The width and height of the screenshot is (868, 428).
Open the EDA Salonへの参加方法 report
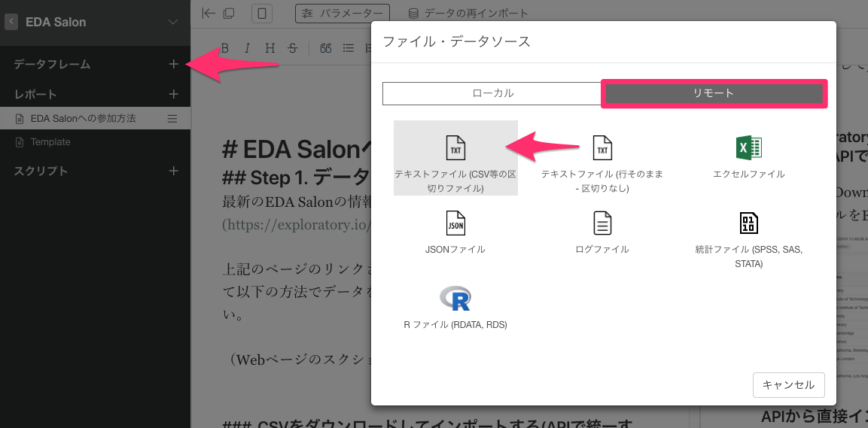click(x=83, y=118)
